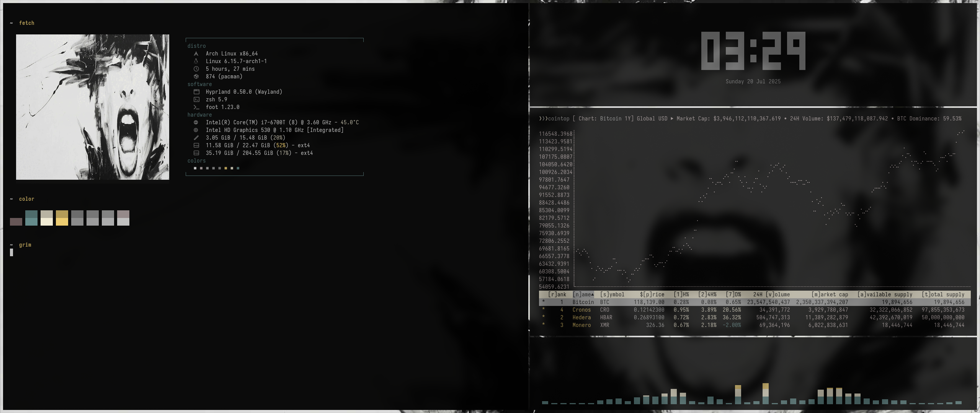This screenshot has width=980, height=413.
Task: Click the grim command in terminal
Action: tap(25, 245)
